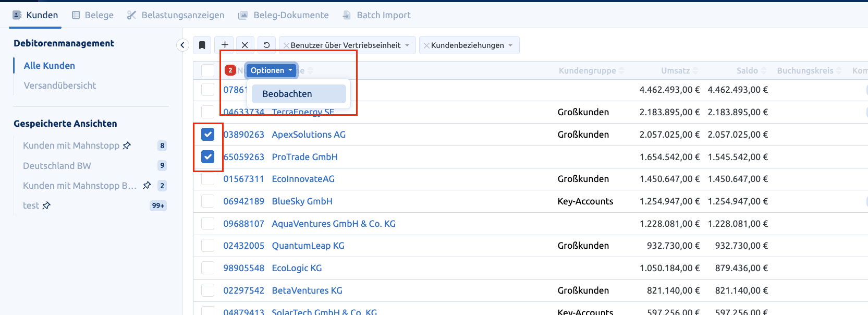The height and width of the screenshot is (315, 868).
Task: Open the Batch Import tab
Action: (376, 15)
